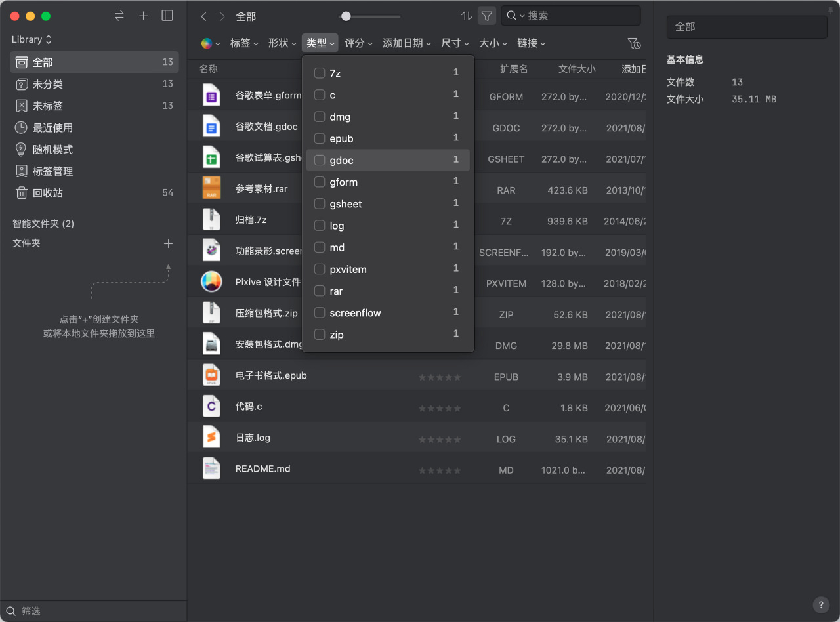Select 回收站 in the sidebar

[x=47, y=193]
